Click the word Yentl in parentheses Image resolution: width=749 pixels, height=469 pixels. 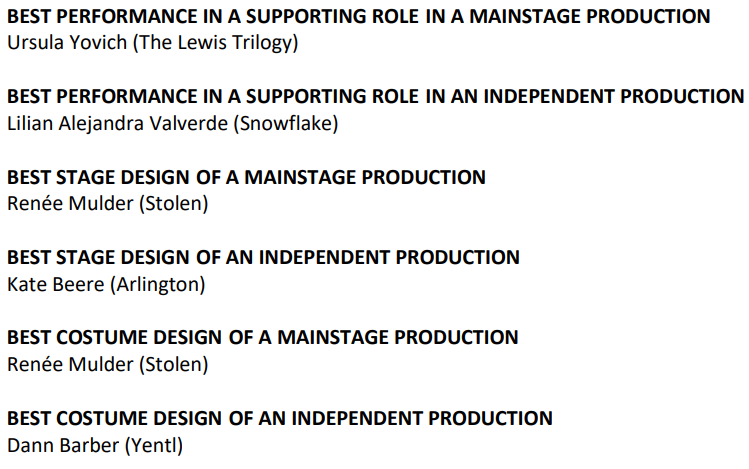tap(154, 446)
